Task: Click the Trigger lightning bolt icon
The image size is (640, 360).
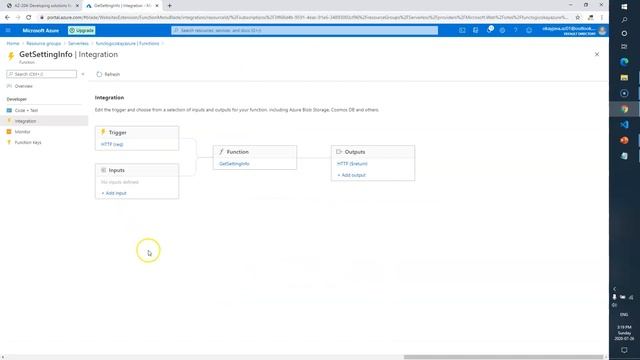Action: pos(103,132)
